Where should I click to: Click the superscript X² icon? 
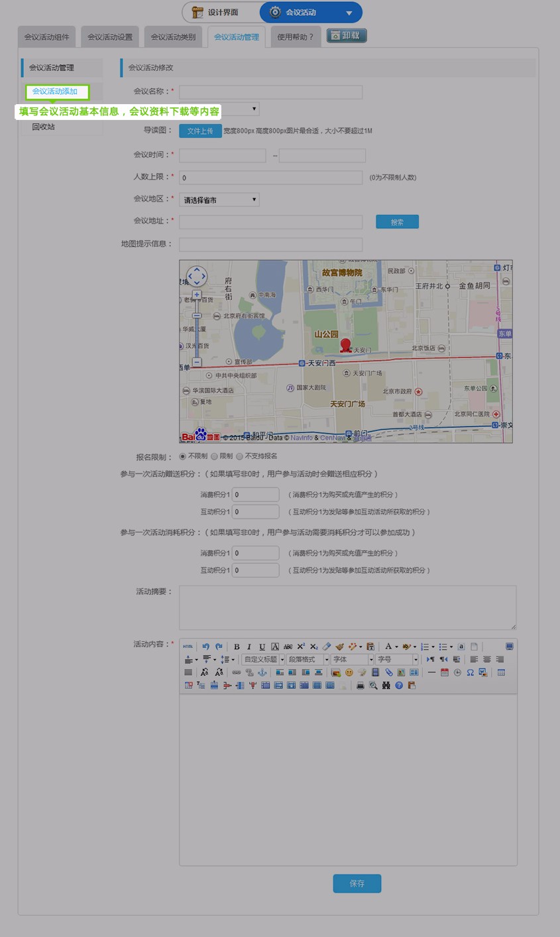click(301, 647)
